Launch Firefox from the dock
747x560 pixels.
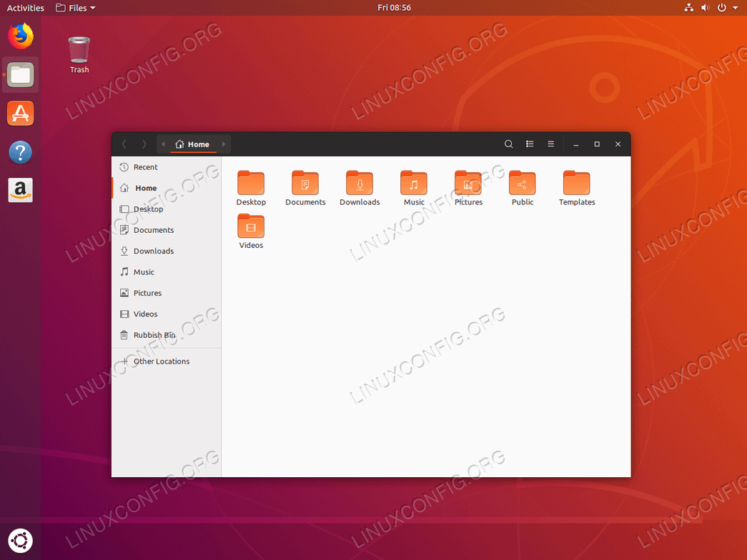coord(20,35)
